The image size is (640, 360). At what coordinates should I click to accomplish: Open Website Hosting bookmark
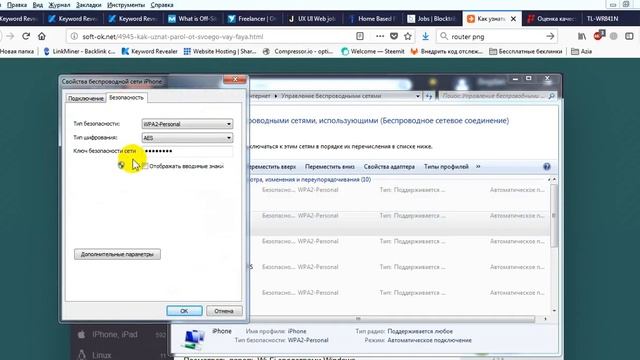220,51
